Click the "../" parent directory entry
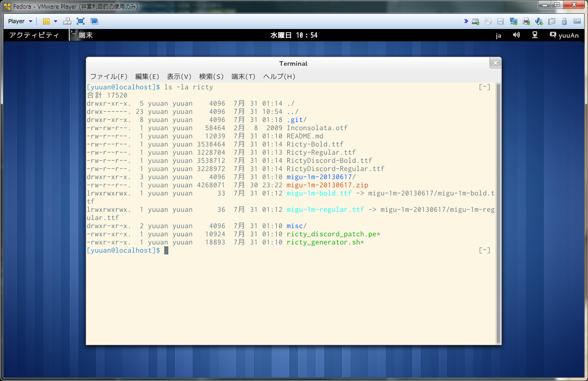The height and width of the screenshot is (381, 588). point(293,112)
